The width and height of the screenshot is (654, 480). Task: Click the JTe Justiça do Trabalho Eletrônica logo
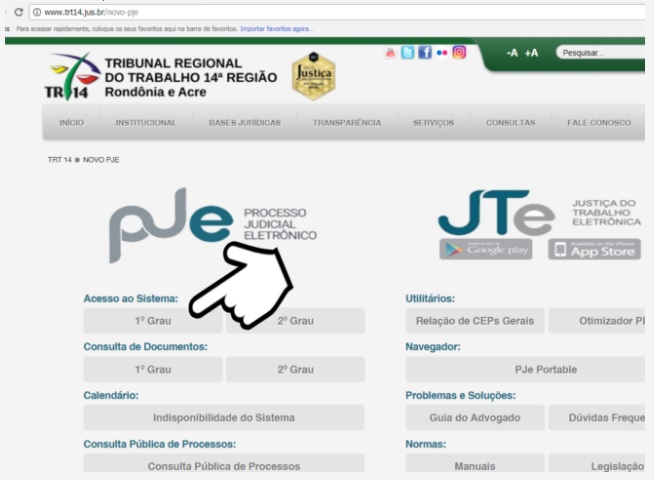pos(539,213)
